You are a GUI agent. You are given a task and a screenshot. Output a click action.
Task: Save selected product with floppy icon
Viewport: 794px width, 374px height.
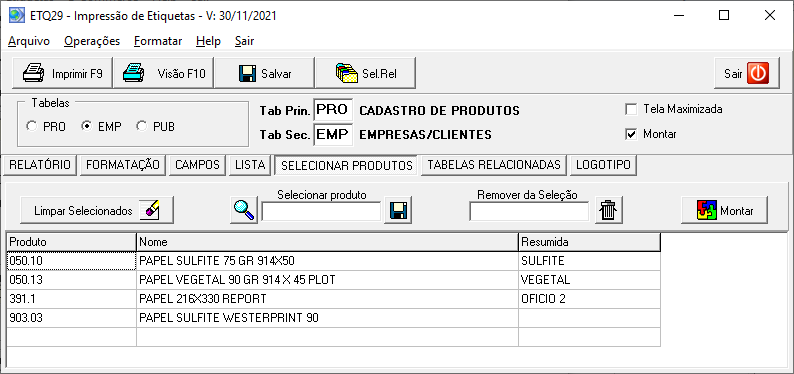pyautogui.click(x=399, y=210)
